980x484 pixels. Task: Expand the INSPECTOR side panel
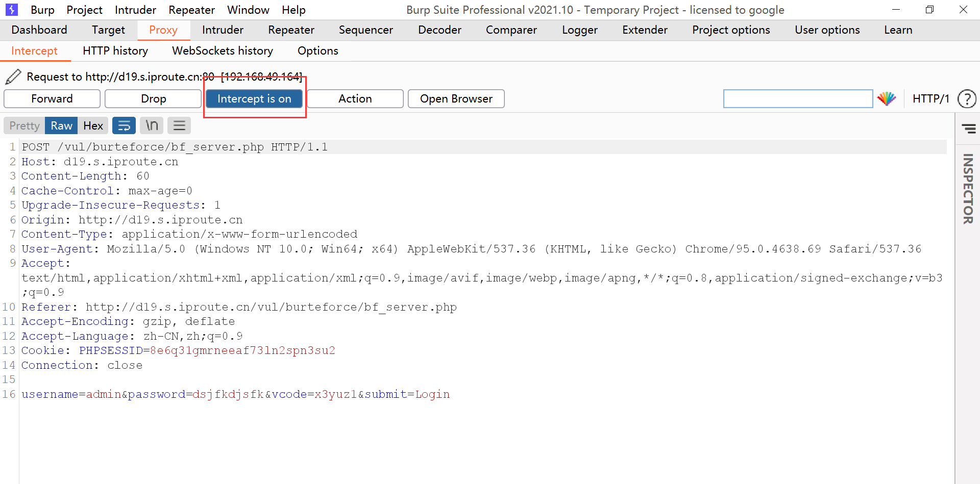click(x=968, y=189)
